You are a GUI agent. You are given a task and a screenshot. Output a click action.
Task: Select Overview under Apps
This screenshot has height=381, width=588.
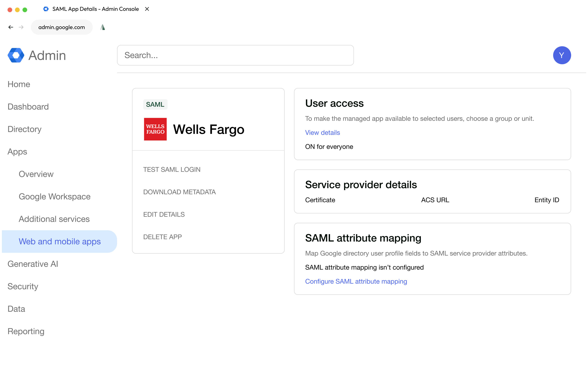point(36,174)
